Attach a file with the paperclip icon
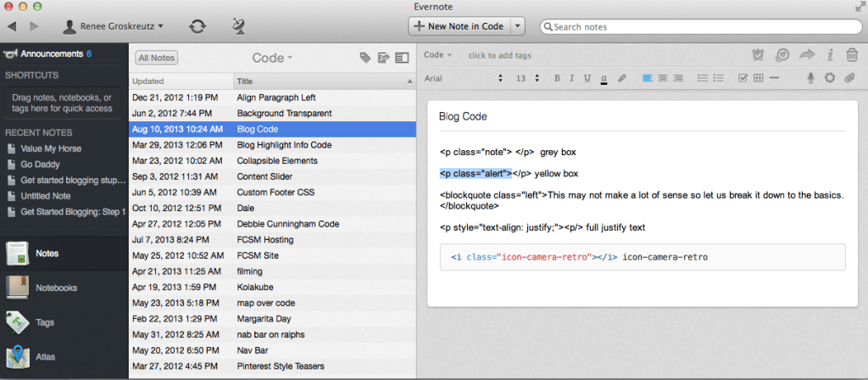This screenshot has width=868, height=380. tap(849, 78)
